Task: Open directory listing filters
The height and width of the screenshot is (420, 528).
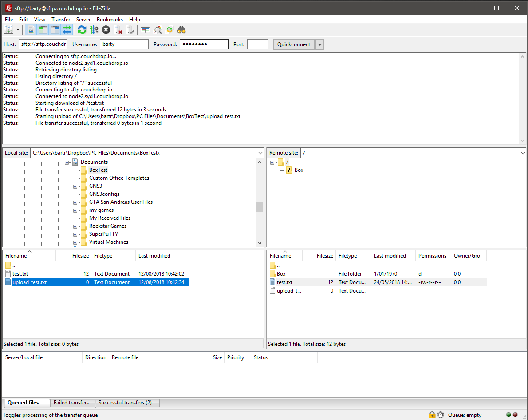Action: pos(145,30)
